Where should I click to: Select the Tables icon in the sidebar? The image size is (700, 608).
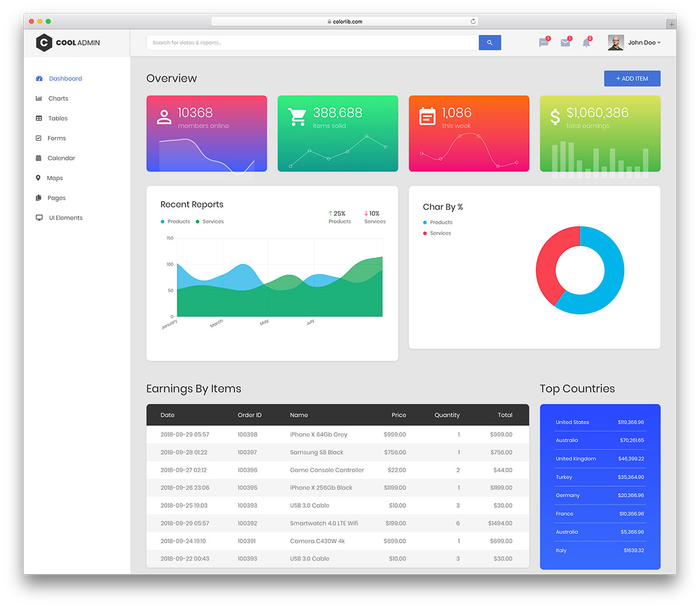click(38, 118)
